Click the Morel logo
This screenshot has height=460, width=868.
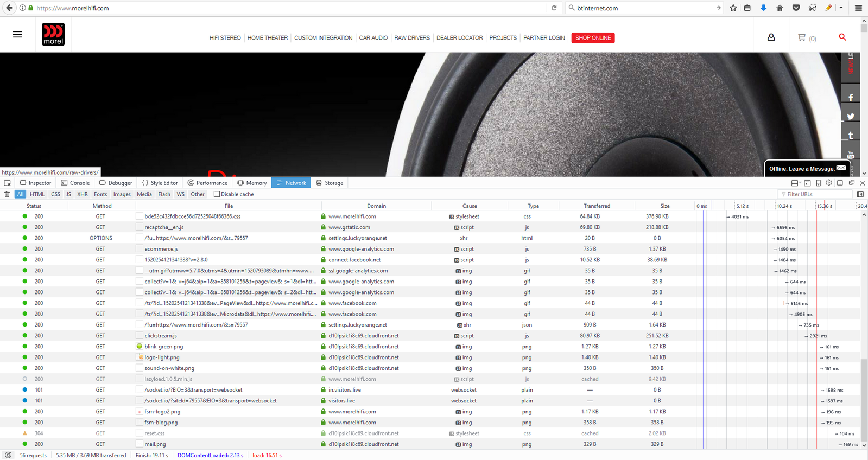(53, 34)
